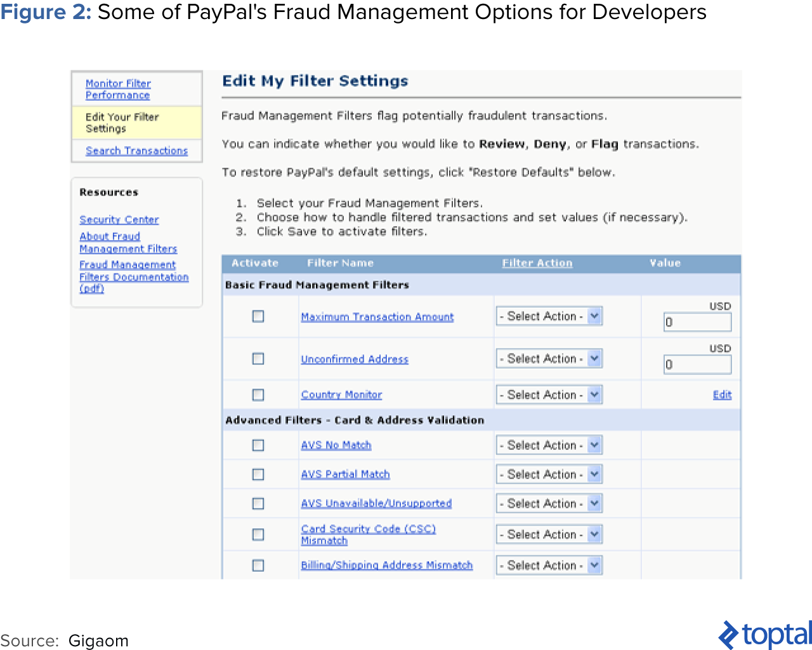Click Advanced Filters - Card & Address Validation header

[355, 420]
